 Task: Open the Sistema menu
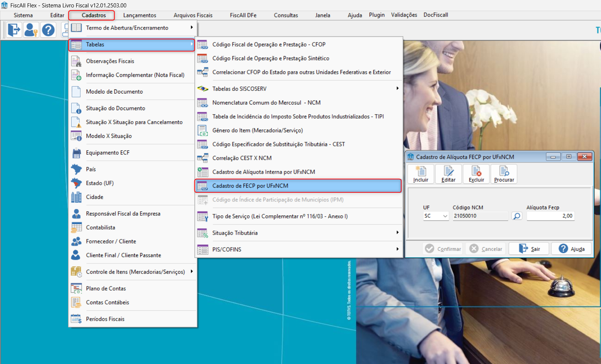23,15
